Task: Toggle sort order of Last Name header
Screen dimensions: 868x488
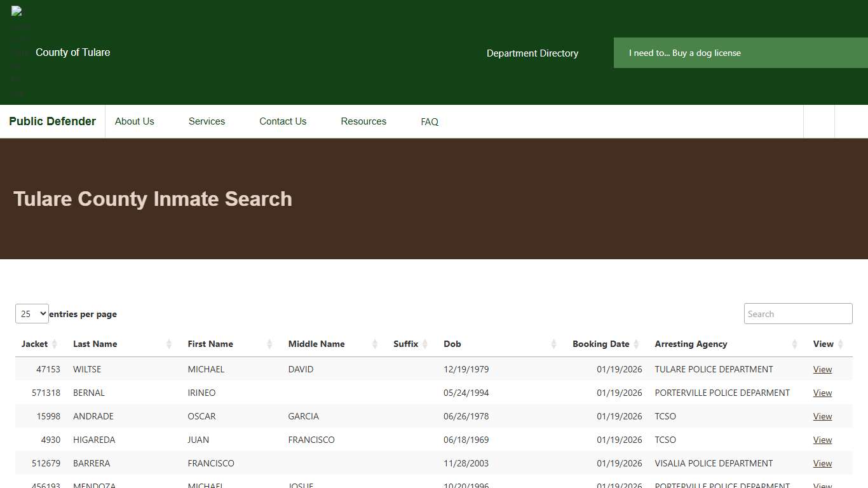Action: (x=95, y=344)
